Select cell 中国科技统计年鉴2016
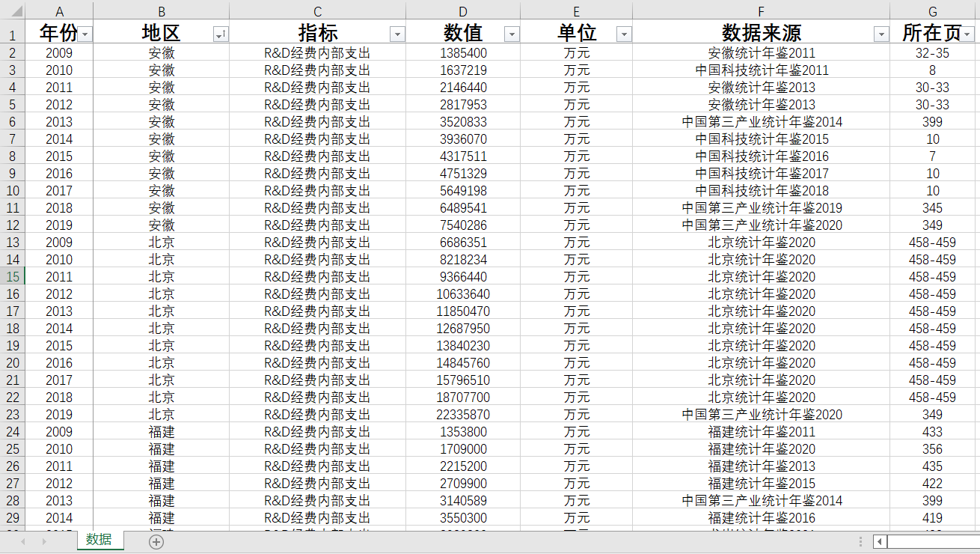 (x=761, y=156)
